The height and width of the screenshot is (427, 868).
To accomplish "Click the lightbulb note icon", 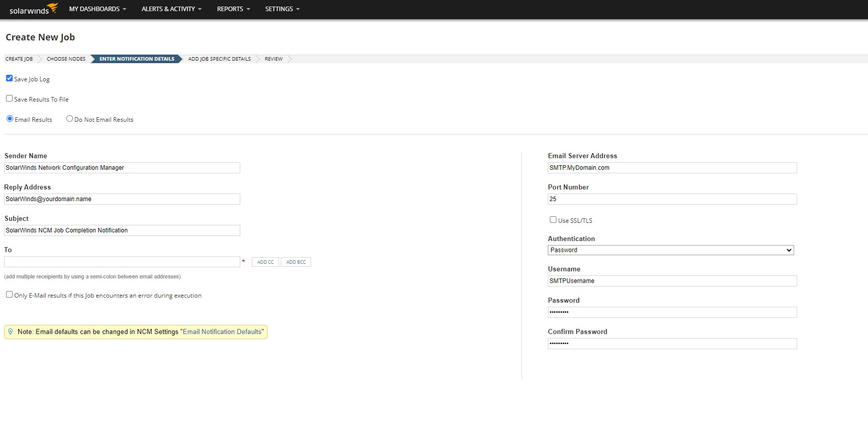I will coord(11,332).
